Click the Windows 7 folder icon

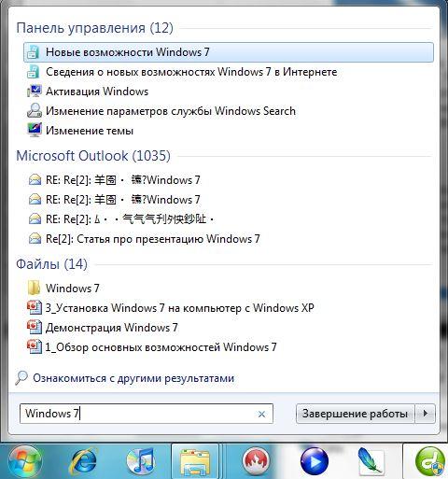pos(34,288)
